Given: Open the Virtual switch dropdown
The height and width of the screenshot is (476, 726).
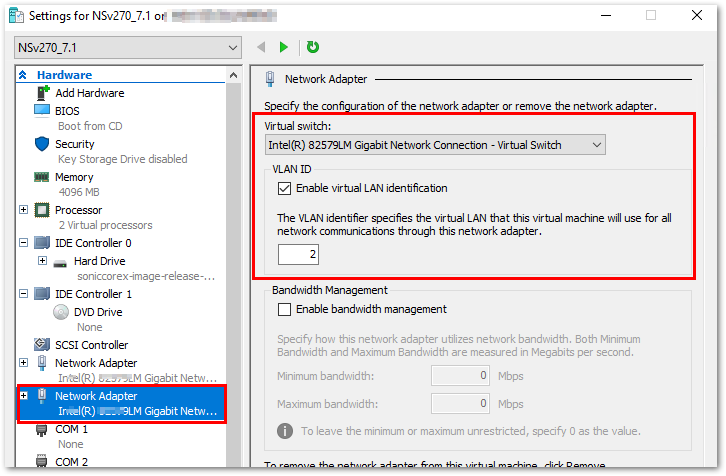Looking at the screenshot, I should (435, 145).
